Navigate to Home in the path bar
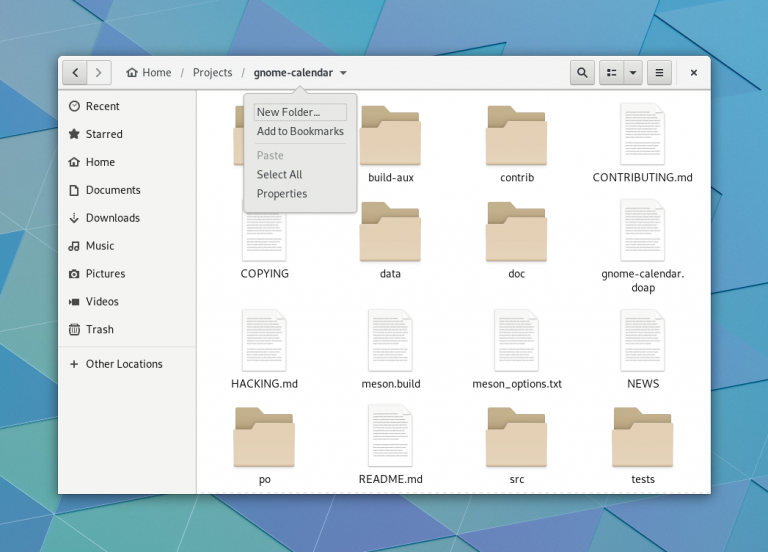Image resolution: width=768 pixels, height=552 pixels. (149, 72)
